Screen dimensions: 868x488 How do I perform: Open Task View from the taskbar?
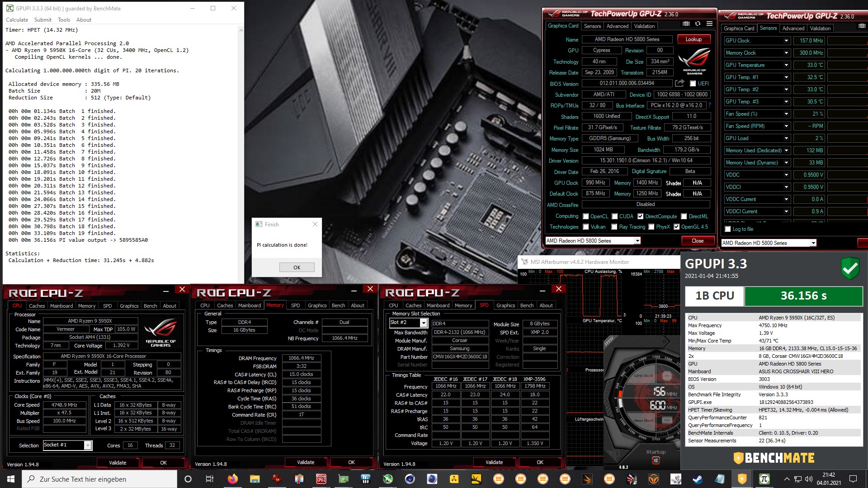tap(209, 479)
